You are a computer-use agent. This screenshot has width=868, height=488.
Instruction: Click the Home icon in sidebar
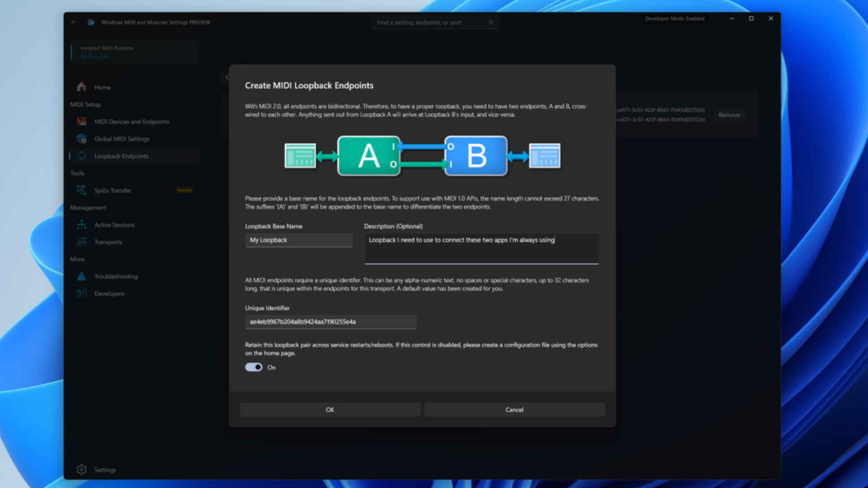coord(81,87)
